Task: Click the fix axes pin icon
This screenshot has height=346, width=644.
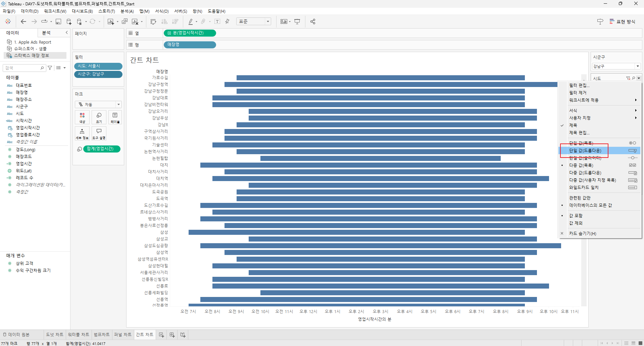Action: (x=228, y=21)
